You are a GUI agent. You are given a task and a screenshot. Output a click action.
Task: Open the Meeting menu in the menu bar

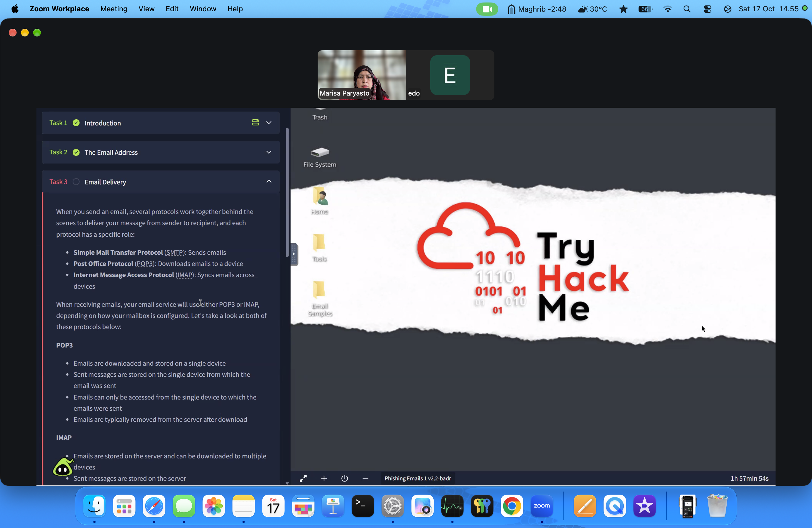click(114, 9)
